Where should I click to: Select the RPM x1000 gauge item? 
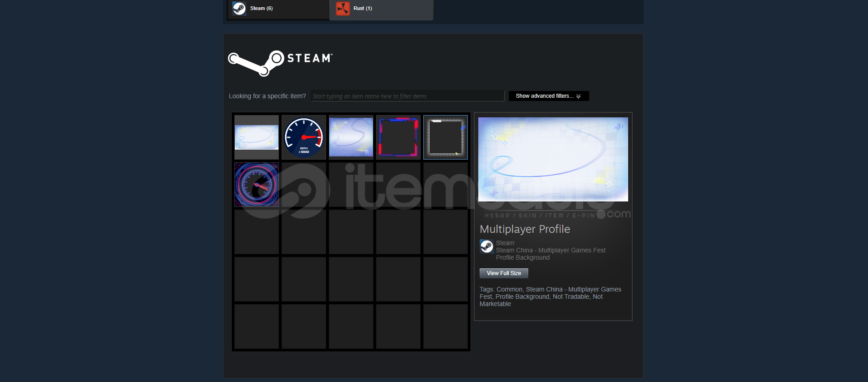tap(304, 137)
